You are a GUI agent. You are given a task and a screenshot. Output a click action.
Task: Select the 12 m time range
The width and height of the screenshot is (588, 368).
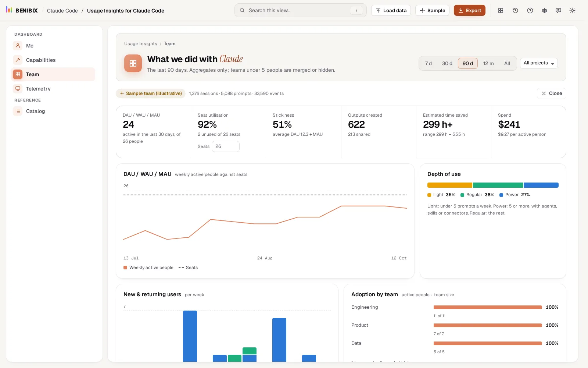pos(488,63)
